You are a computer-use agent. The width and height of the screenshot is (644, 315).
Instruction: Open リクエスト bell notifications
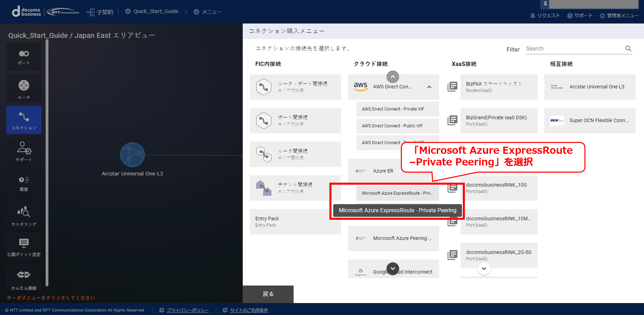tap(545, 15)
